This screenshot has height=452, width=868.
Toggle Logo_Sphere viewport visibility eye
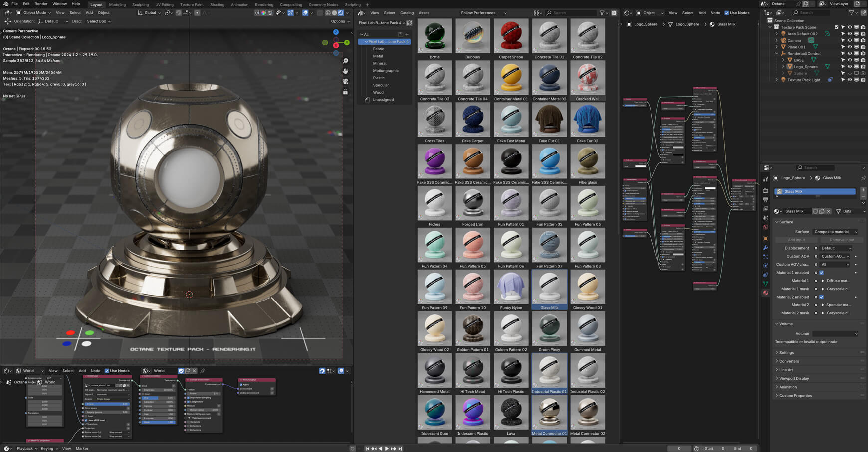tap(850, 67)
